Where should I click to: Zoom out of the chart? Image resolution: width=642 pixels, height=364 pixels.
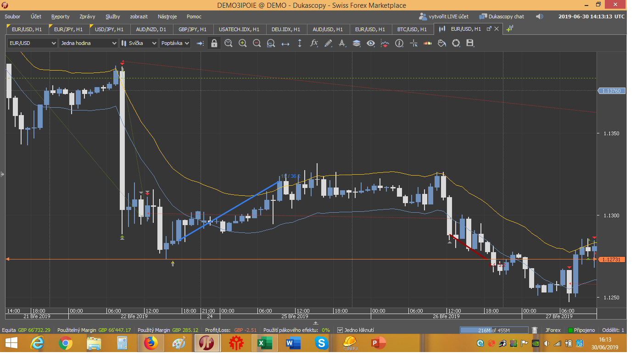257,43
